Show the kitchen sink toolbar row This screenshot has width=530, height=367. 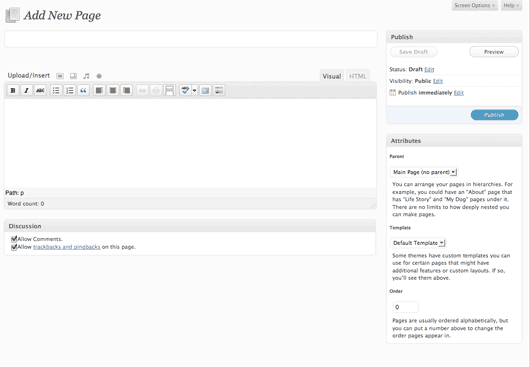[219, 90]
